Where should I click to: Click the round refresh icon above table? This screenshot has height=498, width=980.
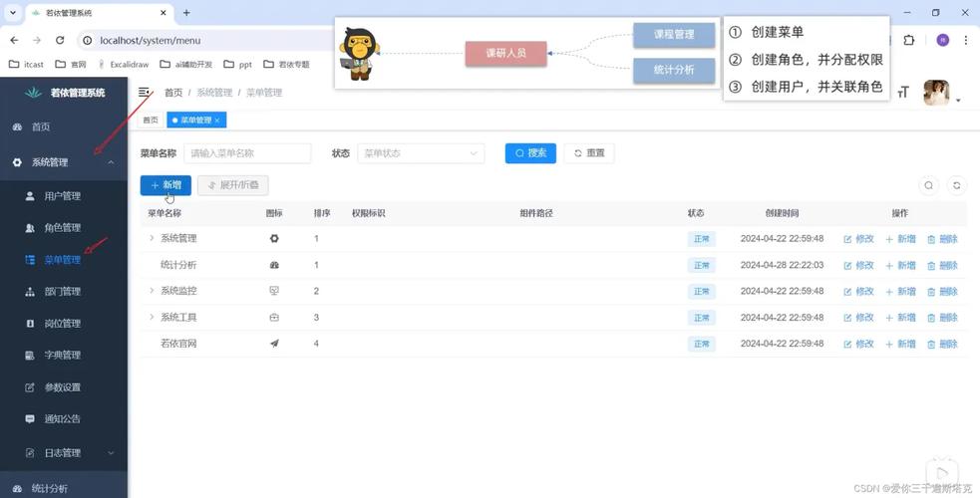coord(957,185)
